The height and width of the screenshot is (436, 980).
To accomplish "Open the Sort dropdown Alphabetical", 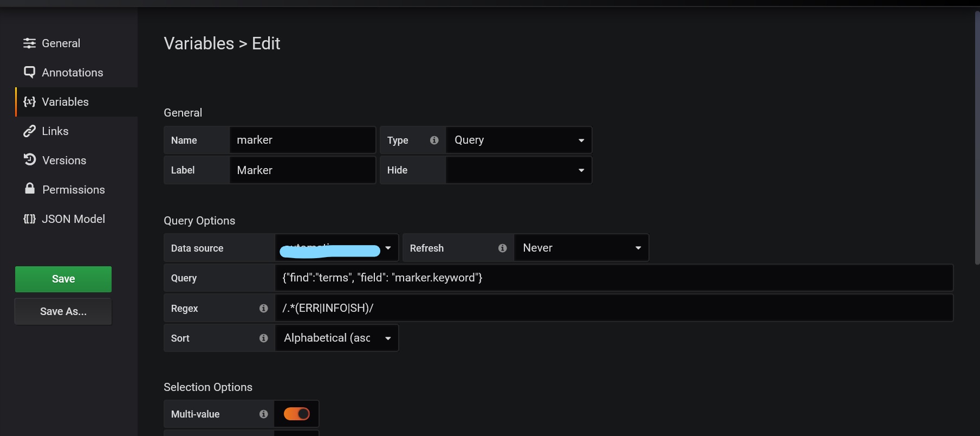I will pyautogui.click(x=337, y=338).
